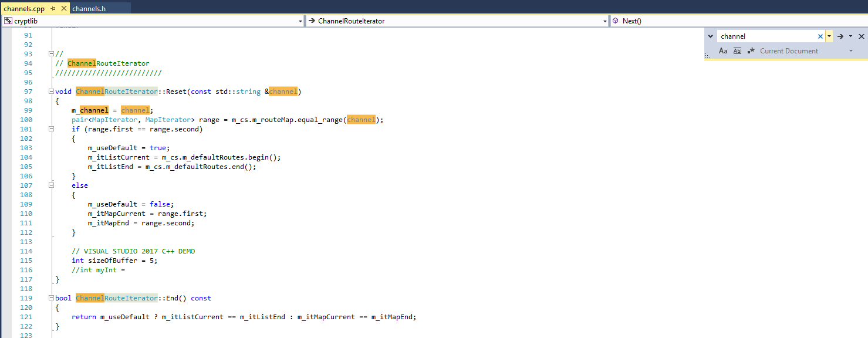
Task: Pin the channels.cpp tab
Action: pos(53,9)
